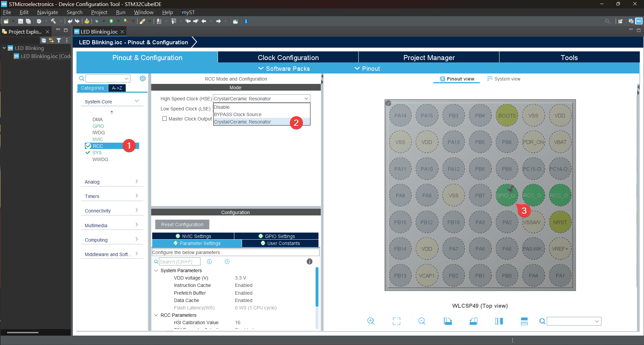The height and width of the screenshot is (345, 644).
Task: Open the Tools tab
Action: (569, 57)
